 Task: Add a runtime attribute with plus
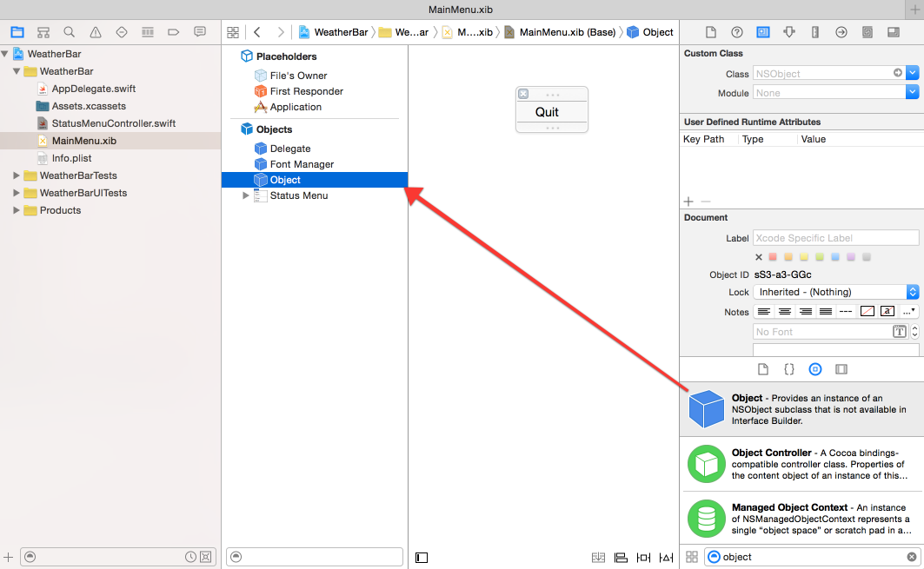(688, 202)
